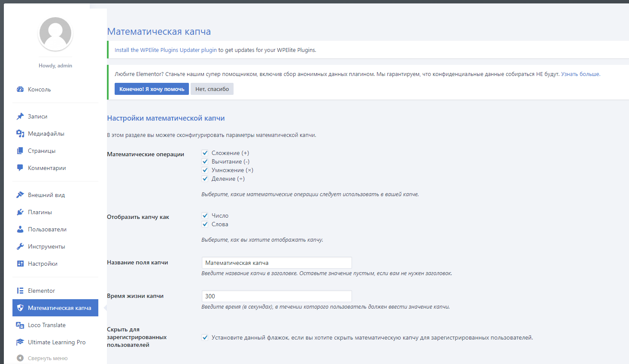Click the admin avatar picture
The width and height of the screenshot is (629, 364).
point(55,34)
